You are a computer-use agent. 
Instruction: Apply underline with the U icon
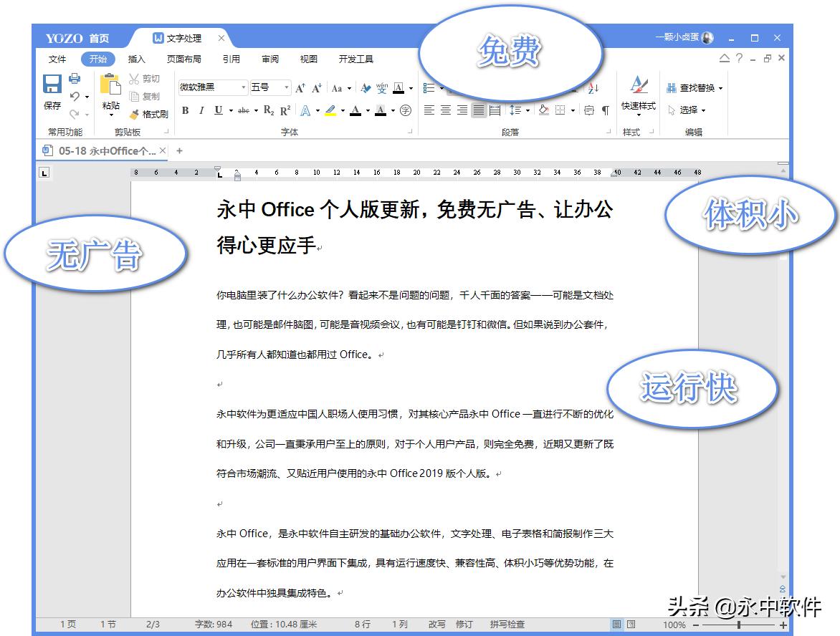click(x=217, y=110)
